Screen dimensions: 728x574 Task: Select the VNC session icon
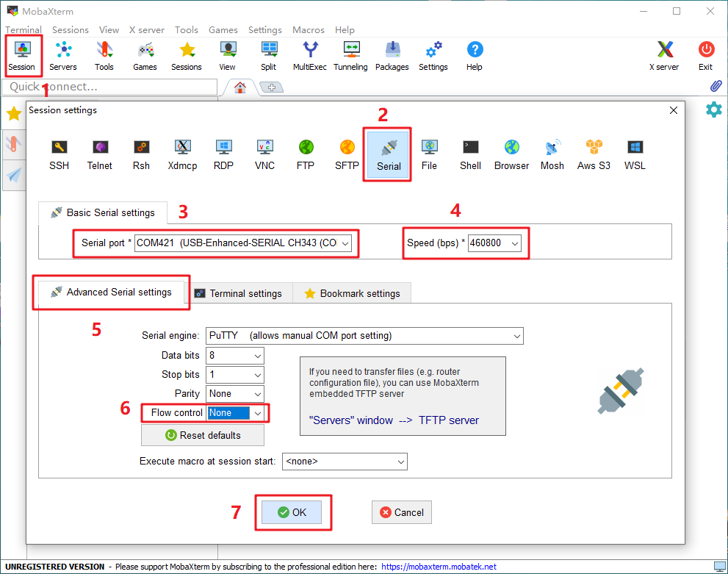[x=264, y=154]
